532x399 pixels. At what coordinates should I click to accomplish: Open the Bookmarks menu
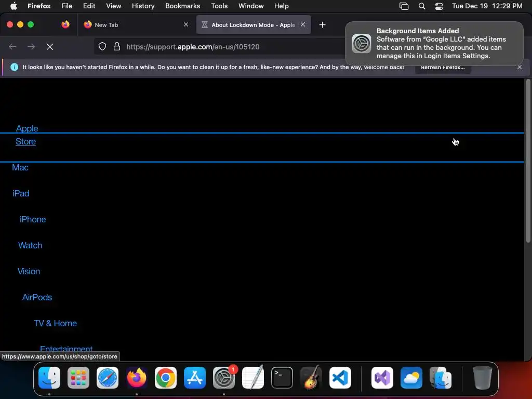pos(182,6)
